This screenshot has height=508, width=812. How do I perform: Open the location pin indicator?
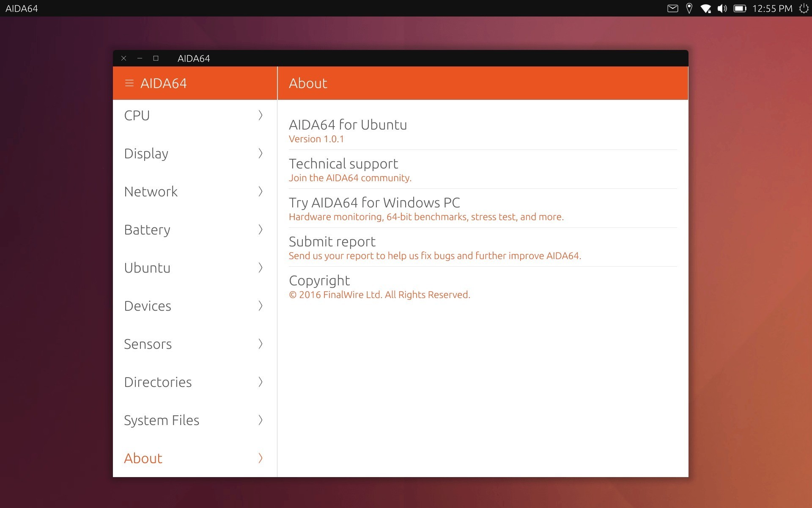689,8
